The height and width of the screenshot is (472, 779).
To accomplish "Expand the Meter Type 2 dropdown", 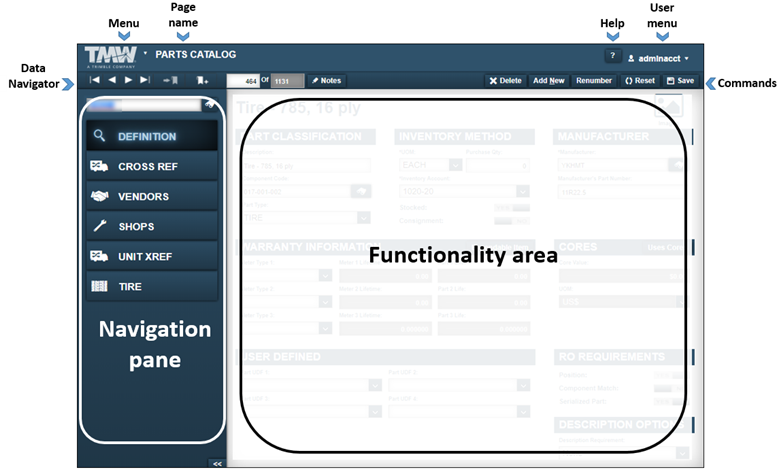I will point(325,302).
